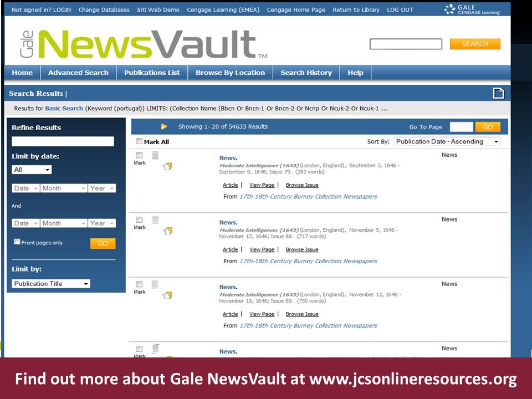Mark the Issue 89 result checkbox
This screenshot has height=399, width=532.
(139, 284)
